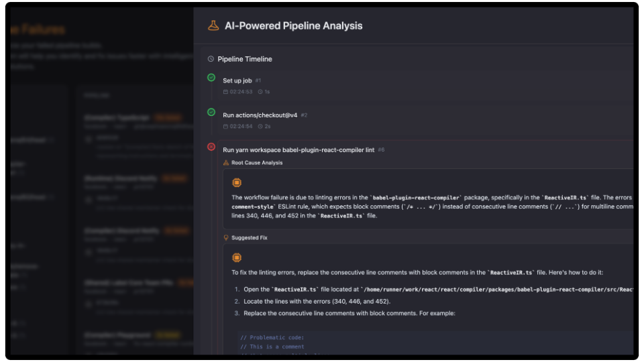The image size is (644, 362).
Task: Click the duration clock icon beside 2s
Action: click(260, 126)
